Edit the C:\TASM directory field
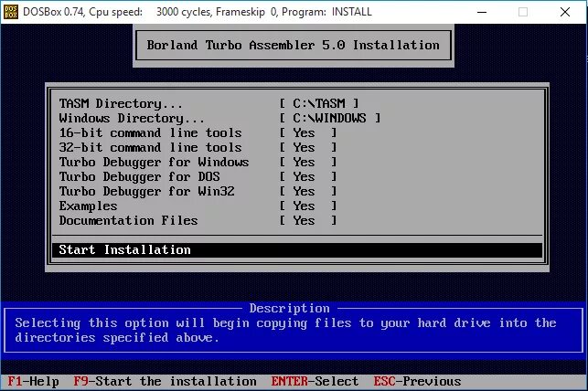Image resolution: width=588 pixels, height=391 pixels. point(319,103)
